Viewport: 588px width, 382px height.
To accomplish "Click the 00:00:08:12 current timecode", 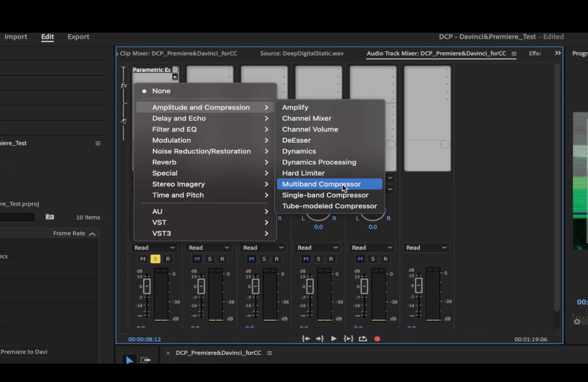I will (145, 339).
